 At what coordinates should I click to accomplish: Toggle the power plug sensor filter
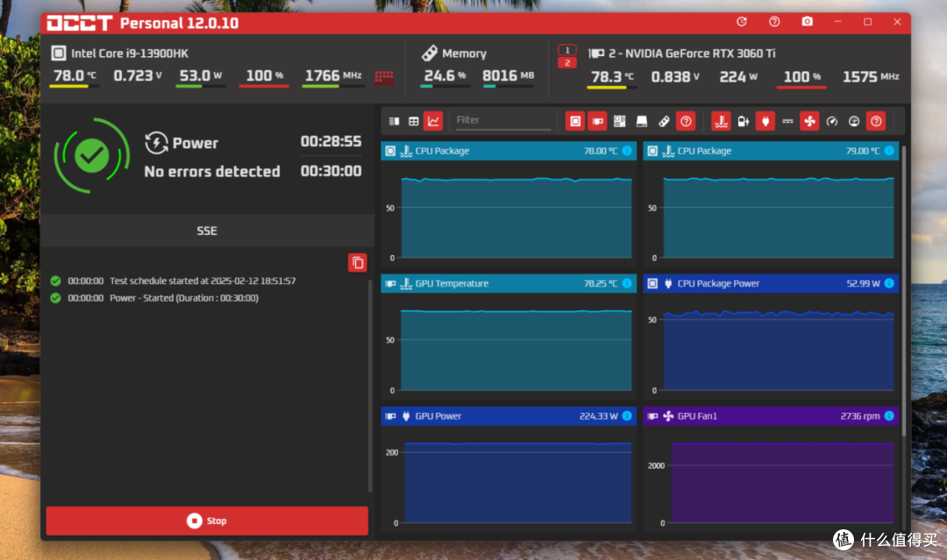pyautogui.click(x=765, y=121)
